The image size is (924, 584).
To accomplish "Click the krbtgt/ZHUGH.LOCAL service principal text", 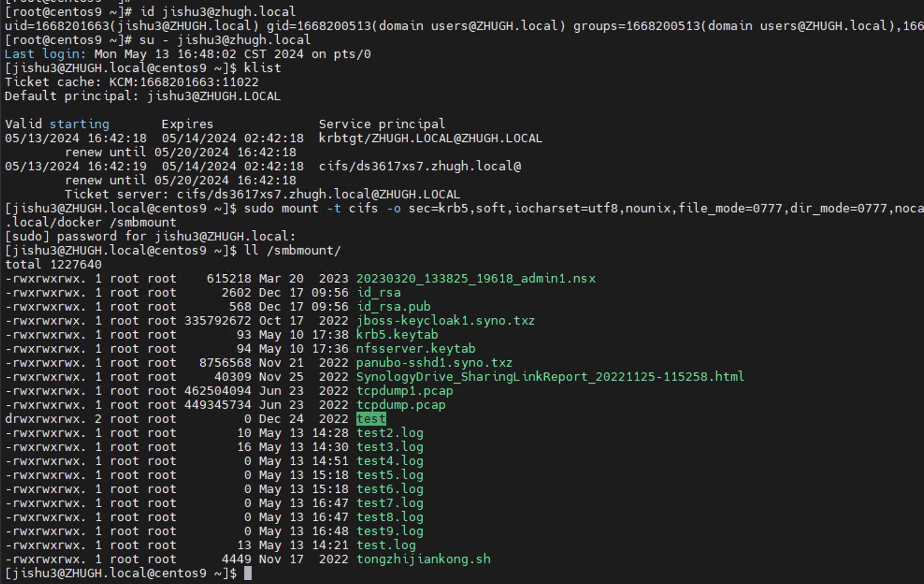I will 431,138.
